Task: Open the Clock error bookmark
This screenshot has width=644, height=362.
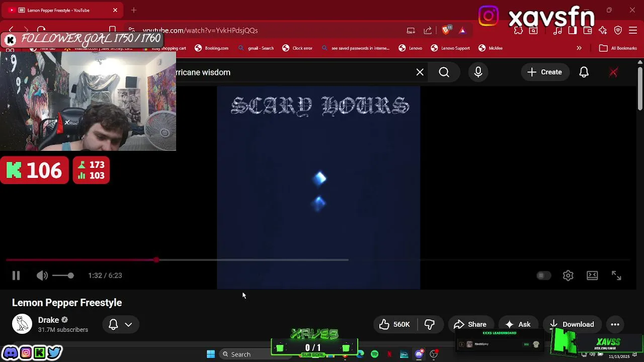Action: 297,48
